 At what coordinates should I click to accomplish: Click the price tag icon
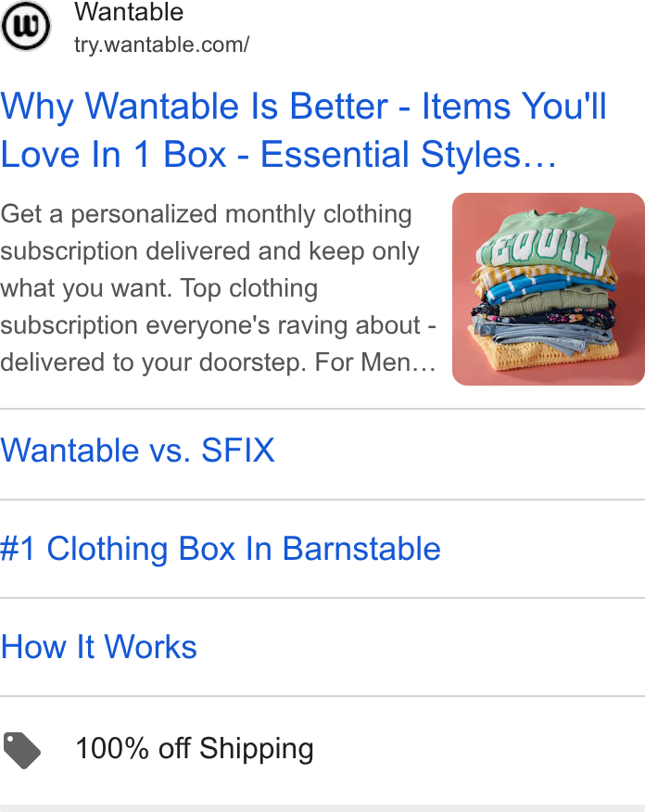(x=21, y=750)
